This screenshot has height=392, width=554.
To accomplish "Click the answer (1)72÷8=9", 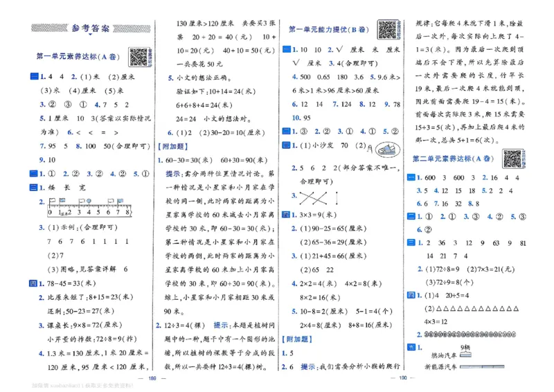I will coord(442,269).
